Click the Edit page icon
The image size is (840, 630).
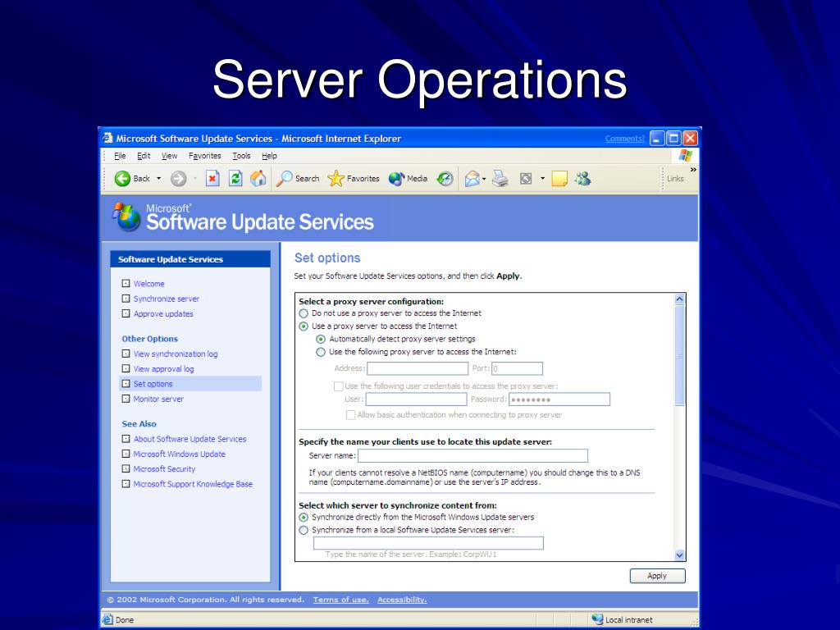point(526,178)
